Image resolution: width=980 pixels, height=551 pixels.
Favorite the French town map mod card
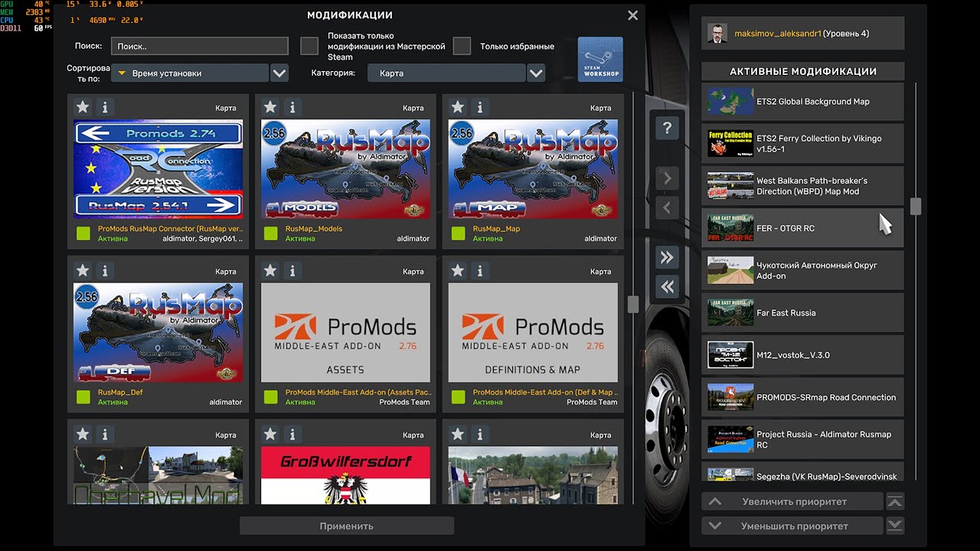coord(458,435)
